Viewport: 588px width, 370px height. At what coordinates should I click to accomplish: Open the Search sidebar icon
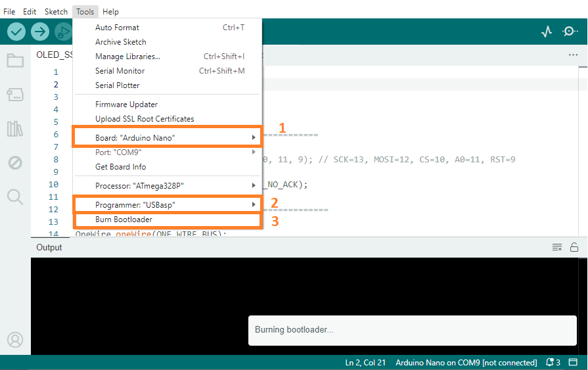coord(15,196)
